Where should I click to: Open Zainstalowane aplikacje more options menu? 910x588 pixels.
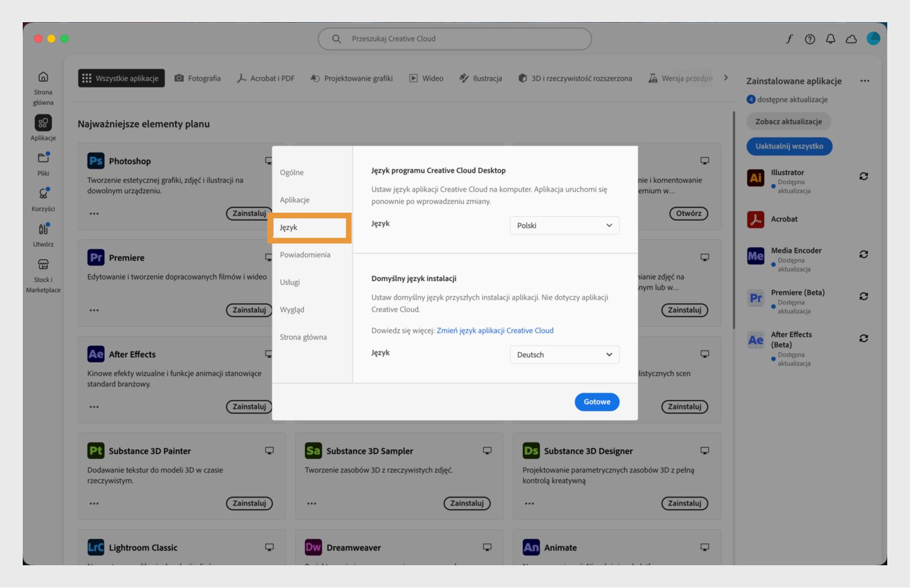(x=864, y=81)
